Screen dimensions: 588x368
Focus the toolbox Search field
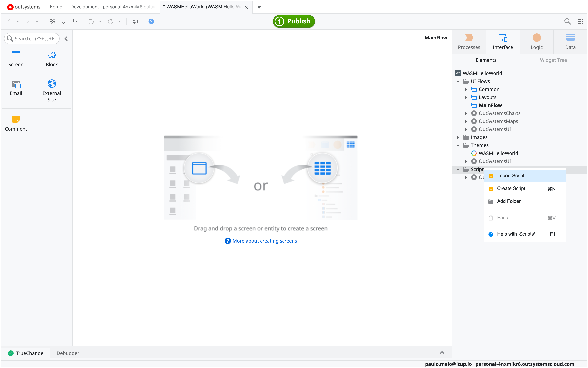coord(32,39)
